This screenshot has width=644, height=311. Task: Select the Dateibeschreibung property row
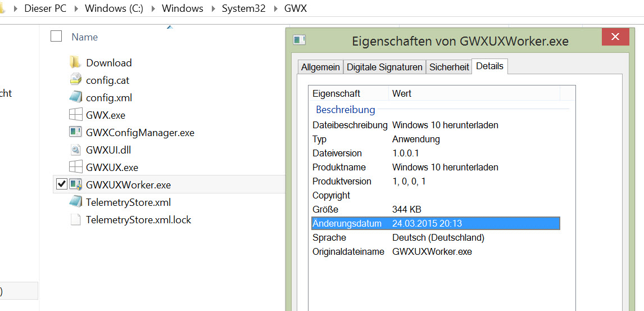tap(436, 125)
